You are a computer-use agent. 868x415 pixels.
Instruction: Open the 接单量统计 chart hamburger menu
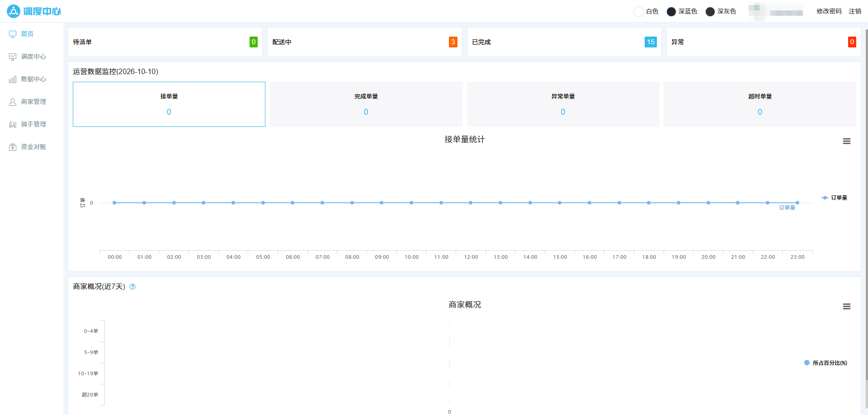pyautogui.click(x=847, y=141)
